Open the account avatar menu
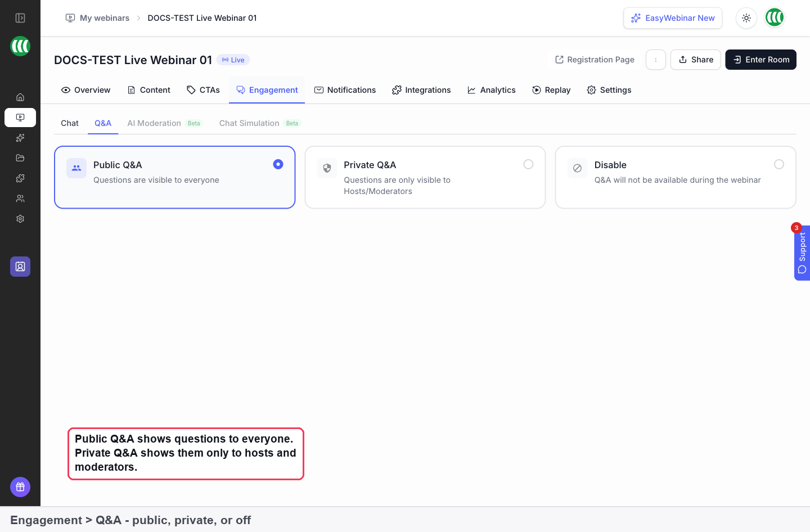 point(775,17)
